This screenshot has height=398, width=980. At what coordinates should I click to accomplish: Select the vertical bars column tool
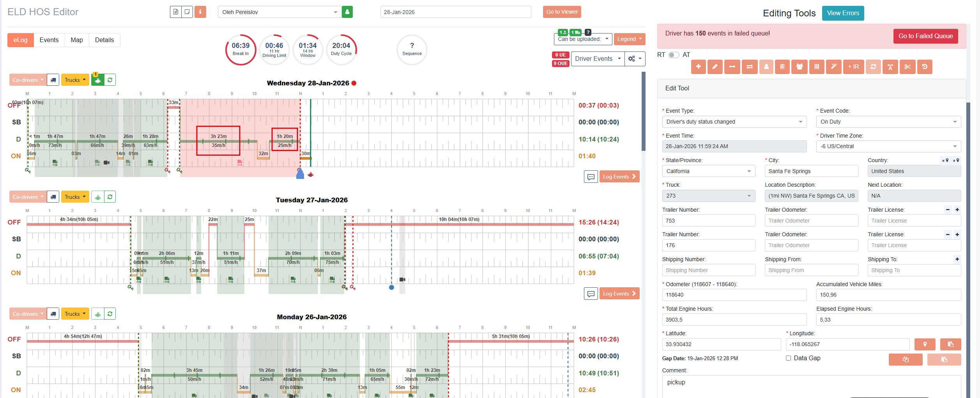click(817, 67)
